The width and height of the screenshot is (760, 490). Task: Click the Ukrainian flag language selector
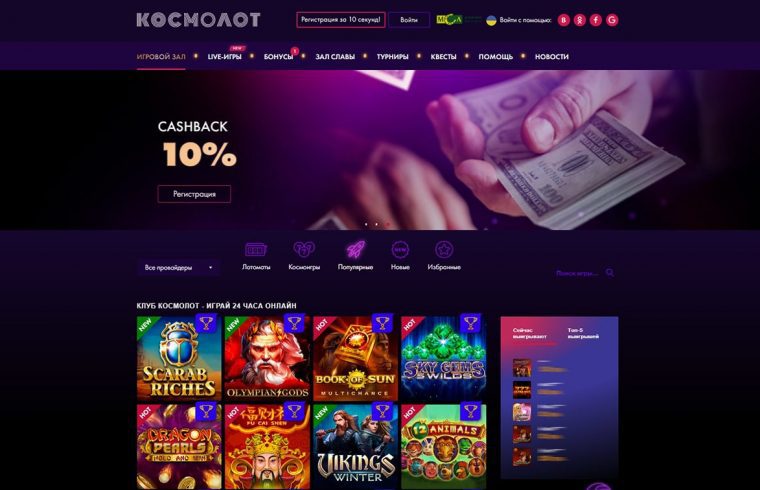point(491,20)
